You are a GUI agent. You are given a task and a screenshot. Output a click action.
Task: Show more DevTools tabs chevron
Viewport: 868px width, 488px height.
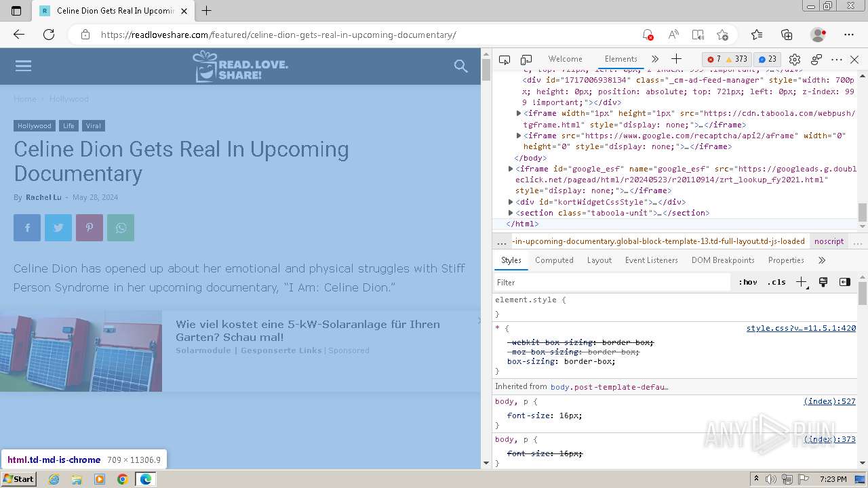654,59
